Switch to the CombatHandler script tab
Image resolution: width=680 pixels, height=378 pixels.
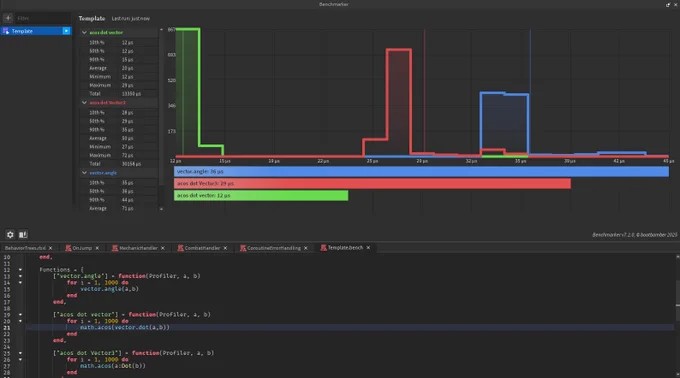click(202, 248)
